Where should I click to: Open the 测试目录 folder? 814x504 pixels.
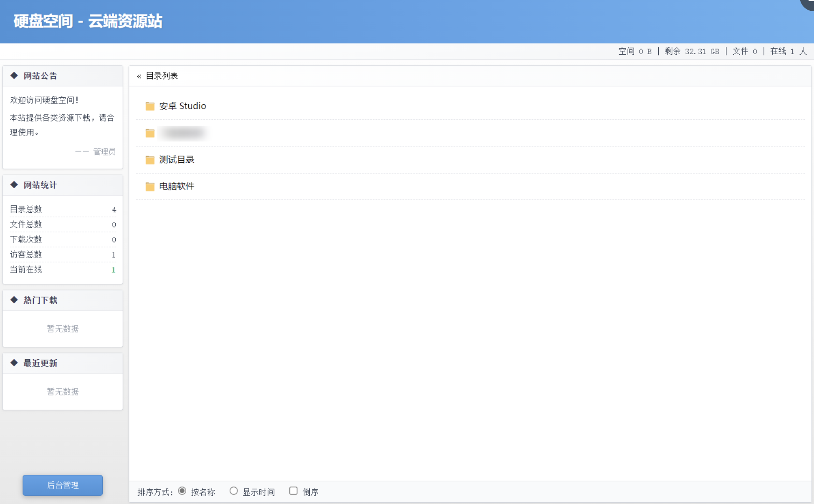pos(177,160)
